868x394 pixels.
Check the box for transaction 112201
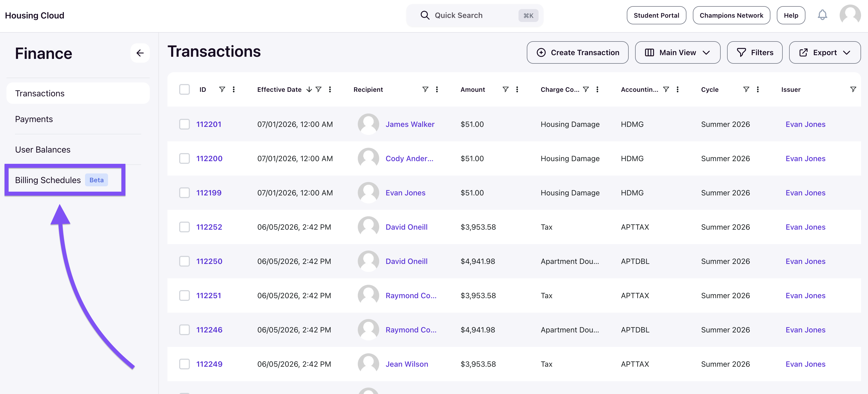[184, 124]
